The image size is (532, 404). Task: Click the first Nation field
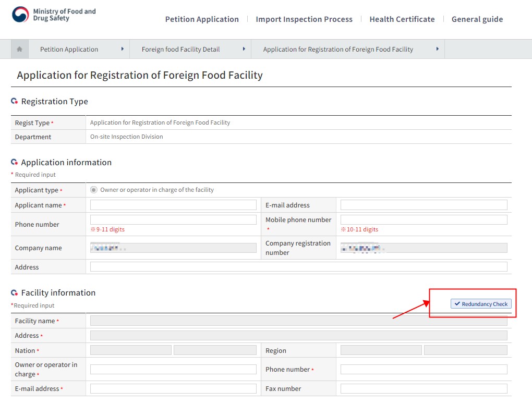(x=130, y=350)
